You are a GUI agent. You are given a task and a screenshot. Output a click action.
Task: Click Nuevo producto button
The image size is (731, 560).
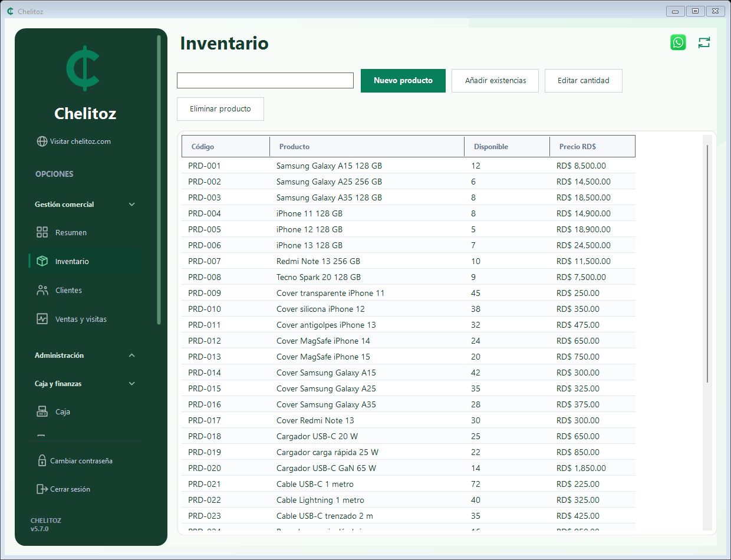(x=403, y=80)
